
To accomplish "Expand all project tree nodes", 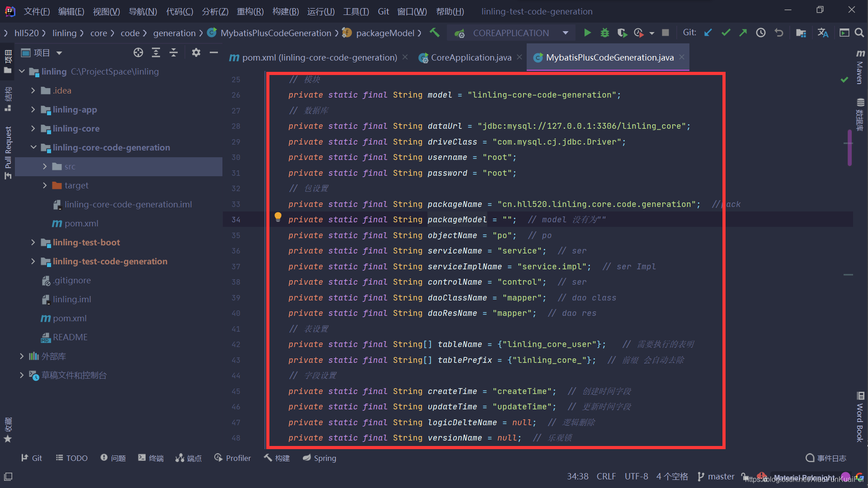I will [156, 53].
